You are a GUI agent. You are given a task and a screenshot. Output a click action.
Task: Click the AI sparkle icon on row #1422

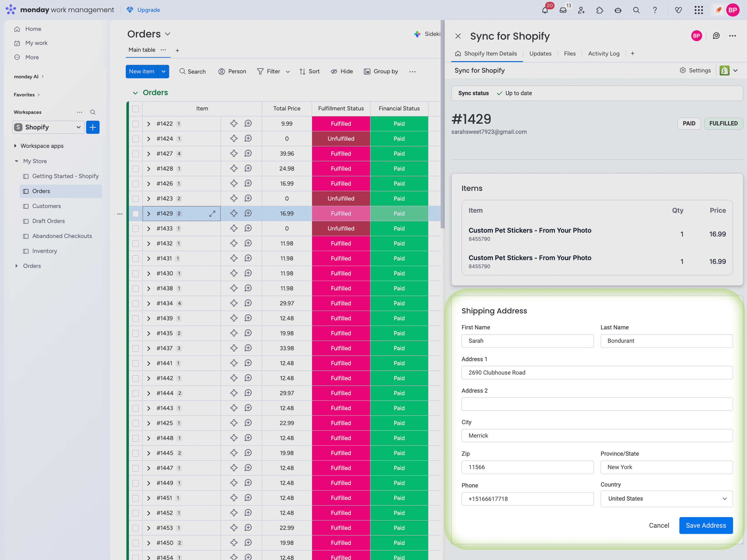pos(234,123)
